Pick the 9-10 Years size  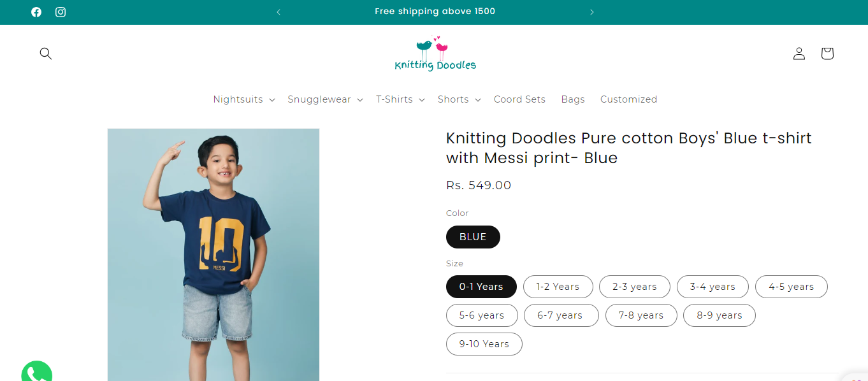[x=484, y=344]
